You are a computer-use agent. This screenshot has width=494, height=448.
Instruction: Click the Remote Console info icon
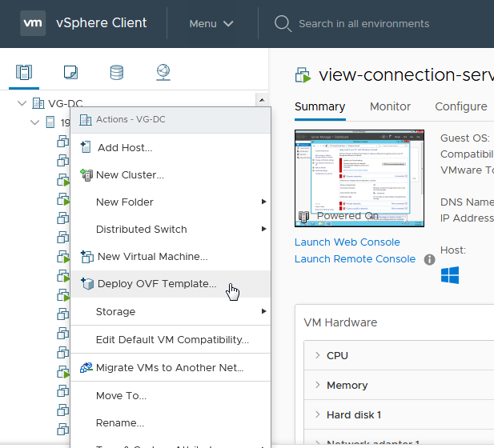pos(429,260)
